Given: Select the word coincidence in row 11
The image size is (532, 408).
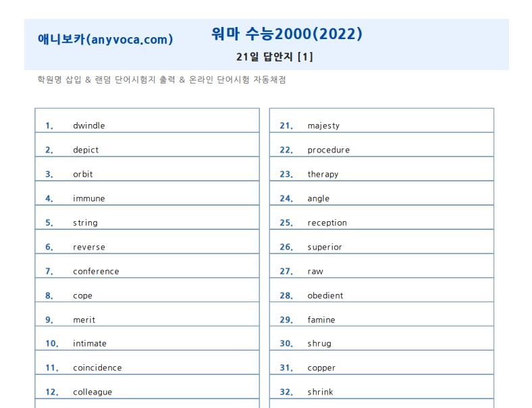Looking at the screenshot, I should click(x=97, y=368).
